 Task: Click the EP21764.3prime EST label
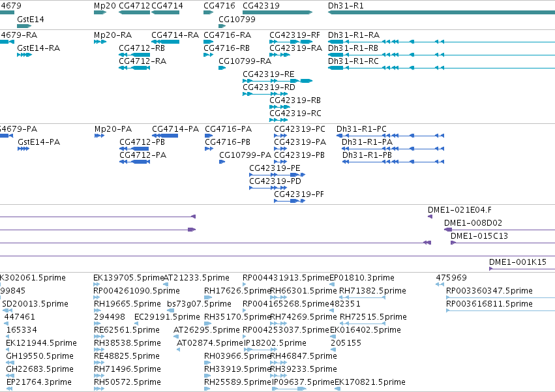[39, 382]
